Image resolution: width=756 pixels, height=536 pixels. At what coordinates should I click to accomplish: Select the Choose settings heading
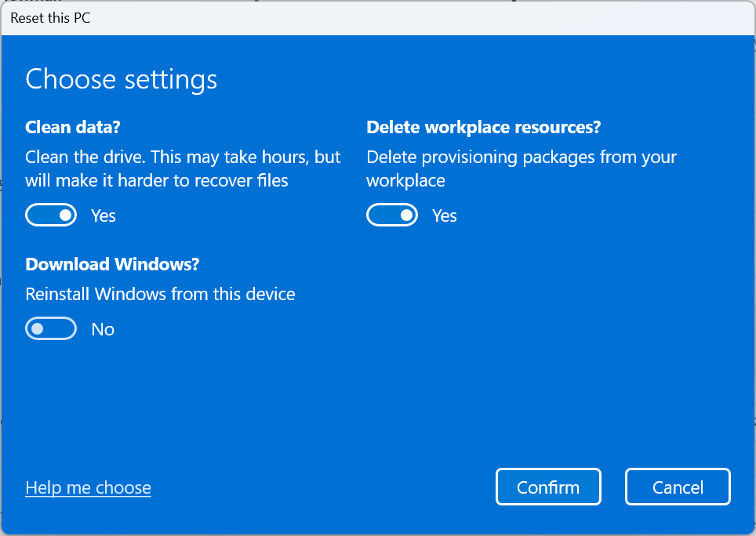pos(121,79)
